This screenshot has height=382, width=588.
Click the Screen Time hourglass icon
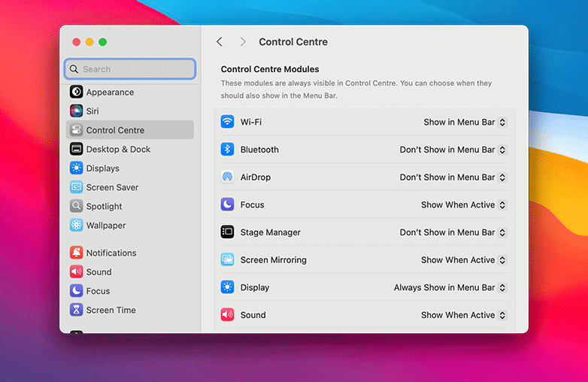77,310
